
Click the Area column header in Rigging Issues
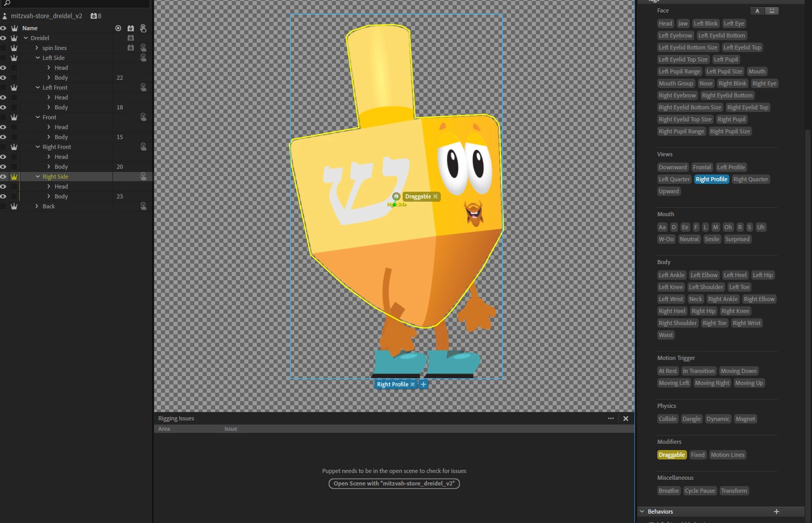(164, 429)
